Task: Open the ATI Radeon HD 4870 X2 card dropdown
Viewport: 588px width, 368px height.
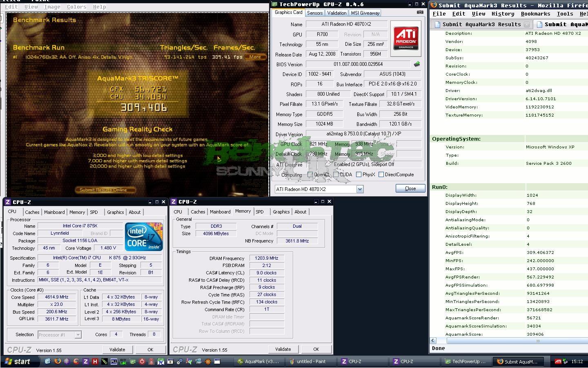Action: coord(360,189)
